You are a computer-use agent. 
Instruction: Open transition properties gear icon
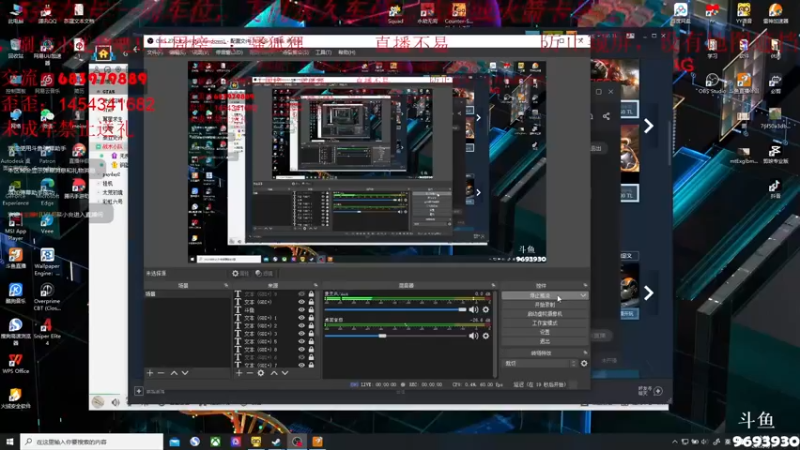point(584,363)
